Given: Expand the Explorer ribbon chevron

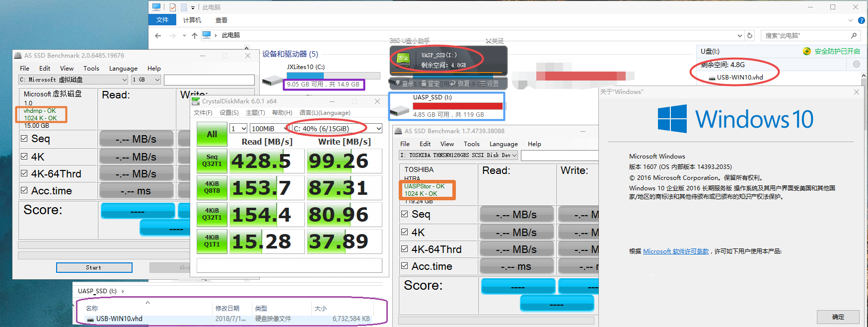Looking at the screenshot, I should pyautogui.click(x=851, y=20).
